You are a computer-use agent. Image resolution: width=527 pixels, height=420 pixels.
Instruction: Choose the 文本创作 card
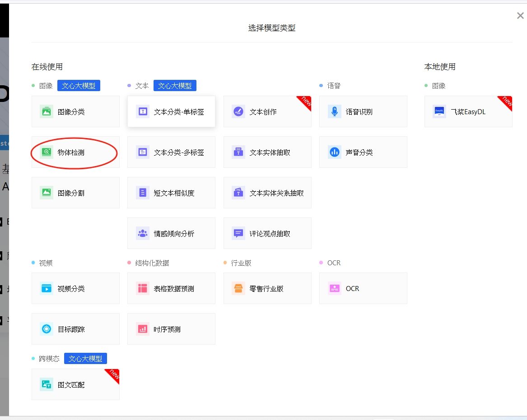point(267,111)
